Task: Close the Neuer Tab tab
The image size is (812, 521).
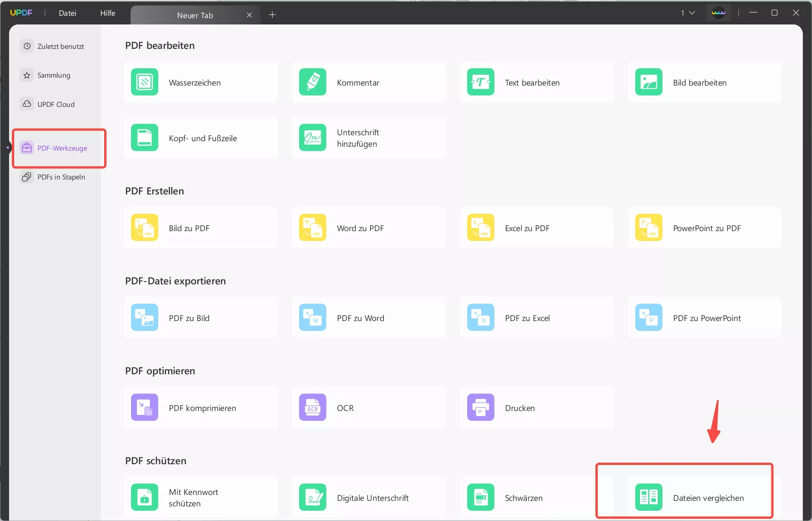Action: (x=249, y=15)
